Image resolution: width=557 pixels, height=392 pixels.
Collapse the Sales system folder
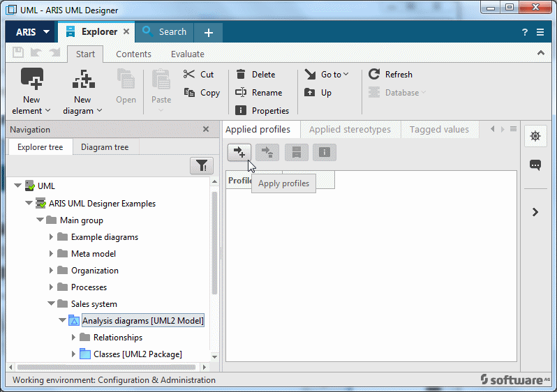pos(51,303)
